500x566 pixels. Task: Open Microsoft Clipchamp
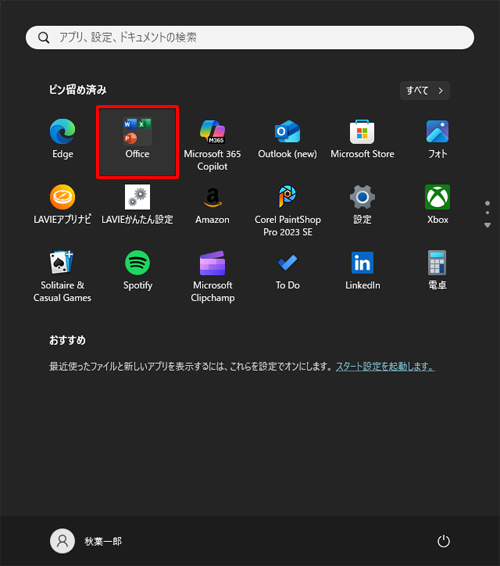coord(212,277)
